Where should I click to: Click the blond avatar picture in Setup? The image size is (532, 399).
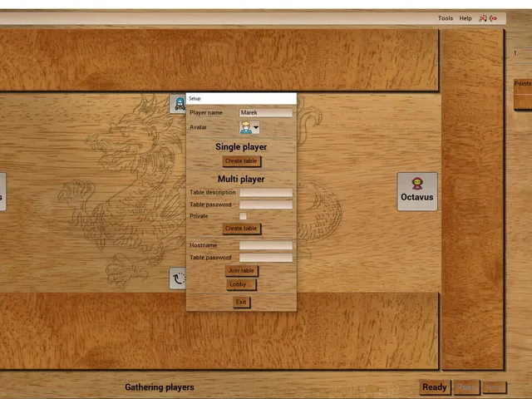(245, 127)
